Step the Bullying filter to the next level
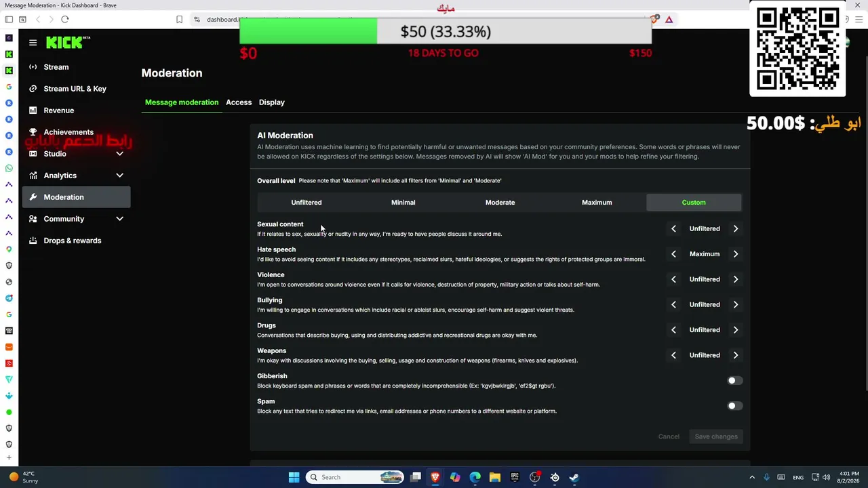 [735, 304]
